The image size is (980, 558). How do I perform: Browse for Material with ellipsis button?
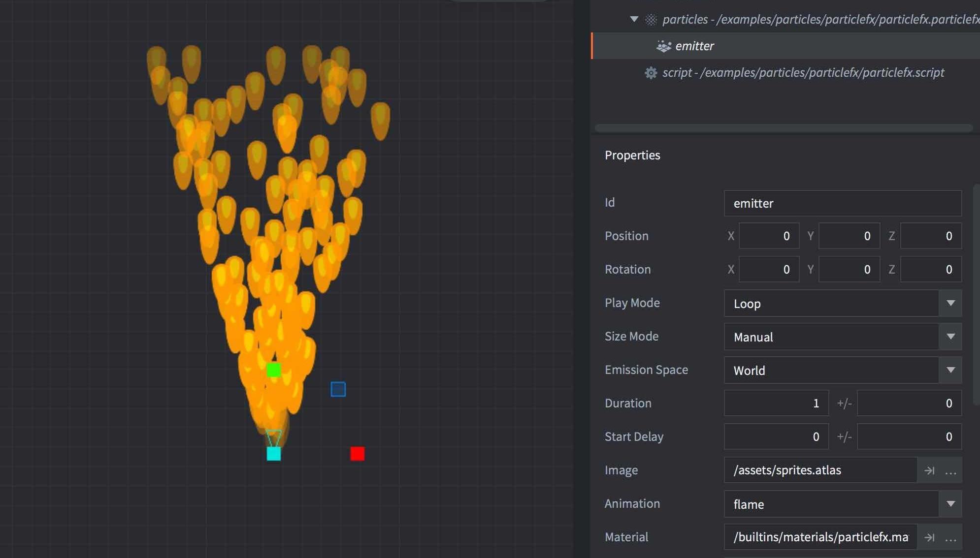coord(951,539)
